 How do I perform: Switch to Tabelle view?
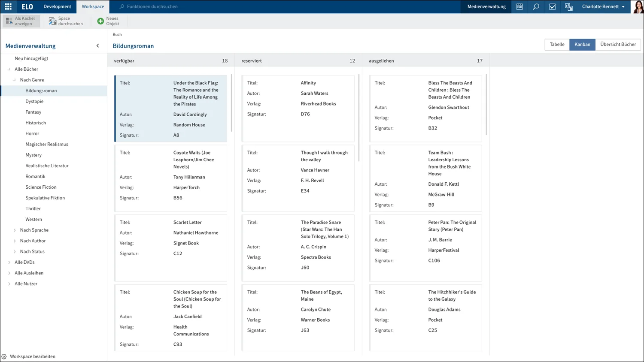[x=557, y=45]
